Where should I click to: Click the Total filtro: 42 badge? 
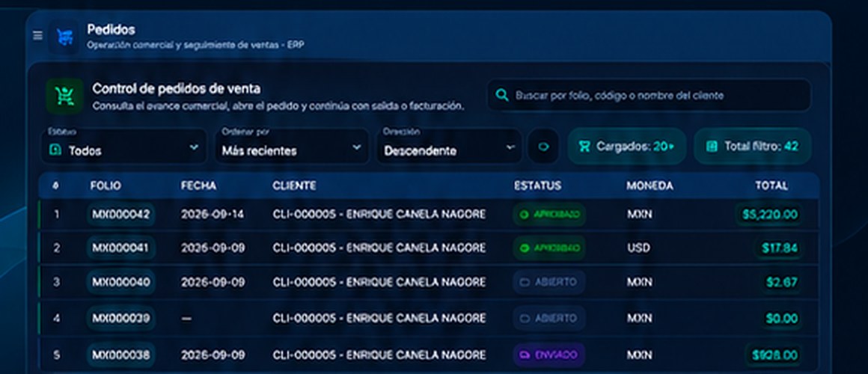(x=753, y=147)
